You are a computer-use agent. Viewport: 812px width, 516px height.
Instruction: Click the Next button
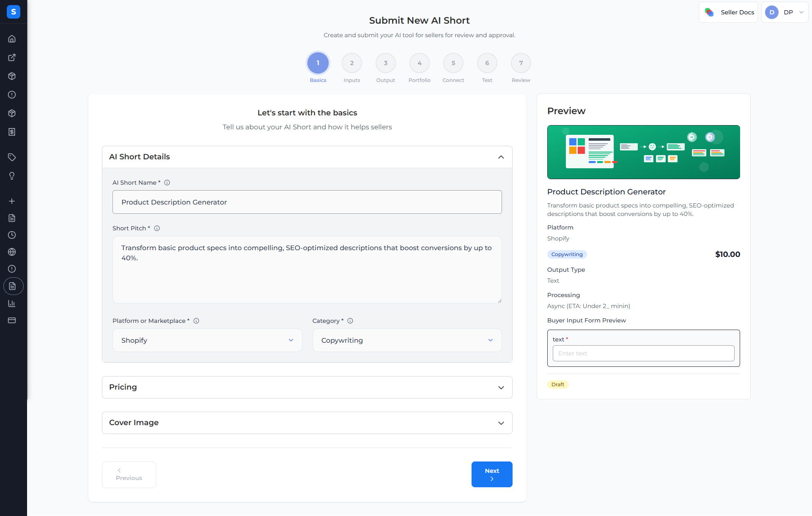(x=492, y=474)
